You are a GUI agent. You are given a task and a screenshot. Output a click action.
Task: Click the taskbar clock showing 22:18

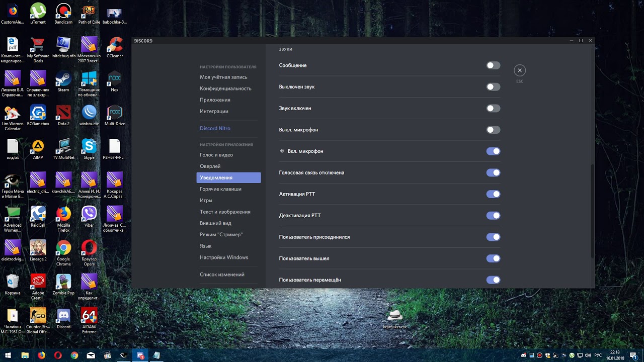[615, 355]
